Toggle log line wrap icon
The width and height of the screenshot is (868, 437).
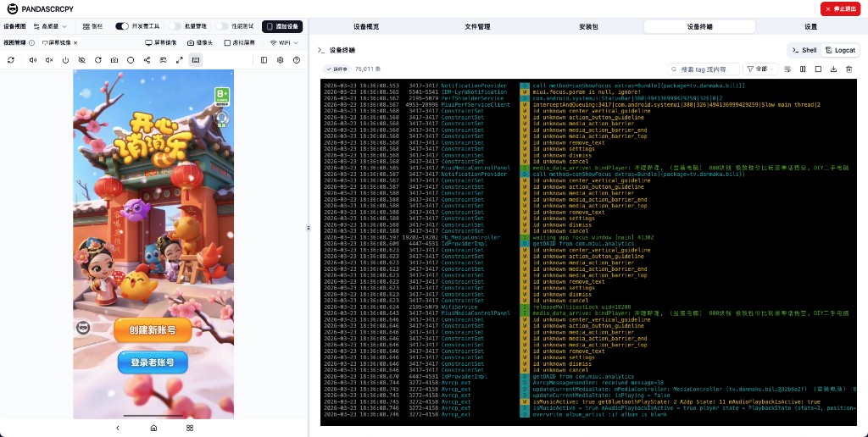click(787, 69)
